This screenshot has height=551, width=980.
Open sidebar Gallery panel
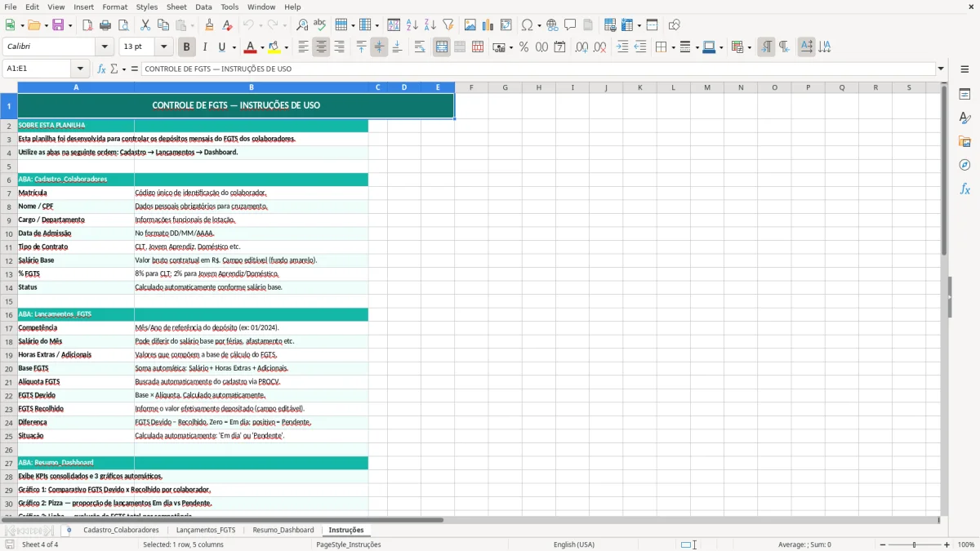coord(964,141)
